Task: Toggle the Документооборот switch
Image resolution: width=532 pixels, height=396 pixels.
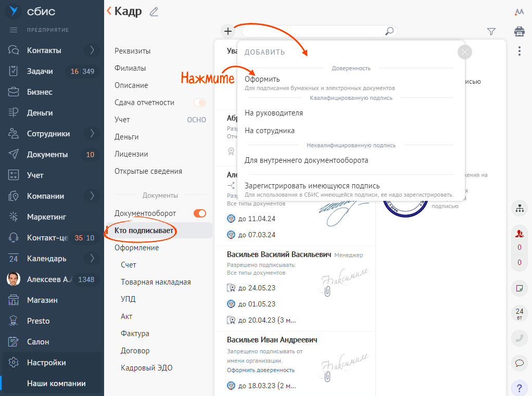Action: 200,213
